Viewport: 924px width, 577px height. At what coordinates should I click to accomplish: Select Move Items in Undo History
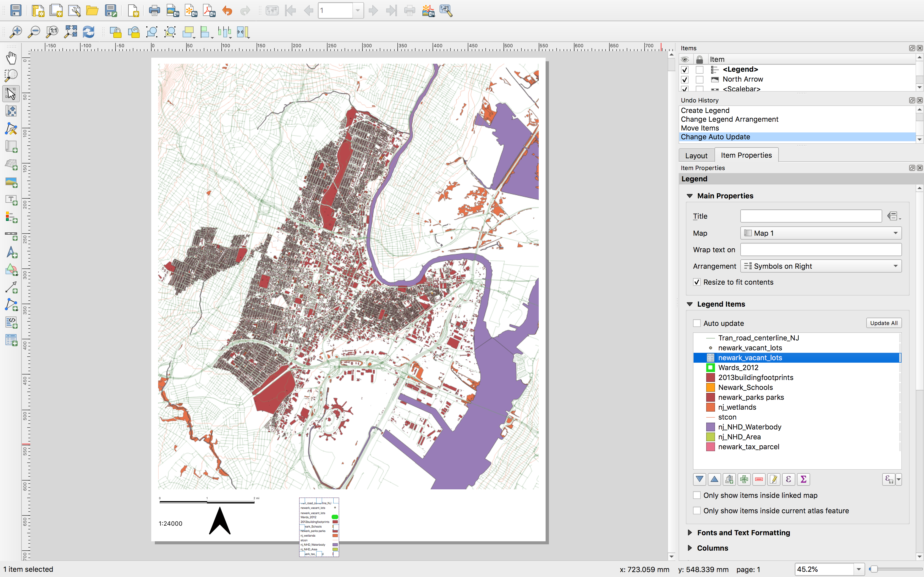click(700, 128)
